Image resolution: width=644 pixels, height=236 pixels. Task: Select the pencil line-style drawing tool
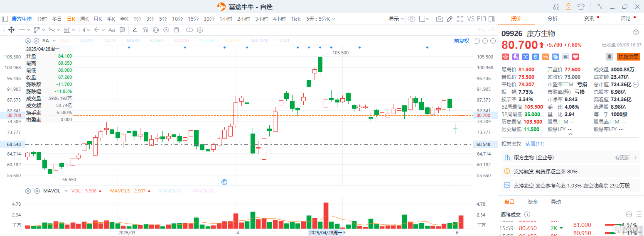tap(135, 30)
